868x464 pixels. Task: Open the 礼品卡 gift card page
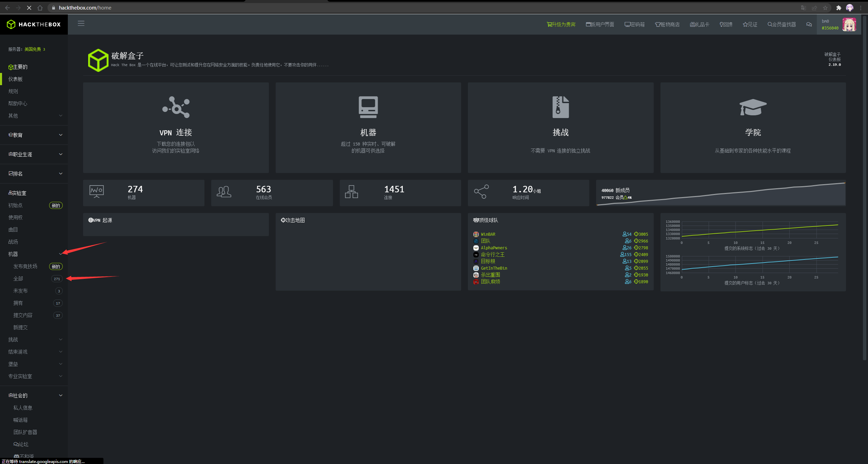[x=699, y=24]
